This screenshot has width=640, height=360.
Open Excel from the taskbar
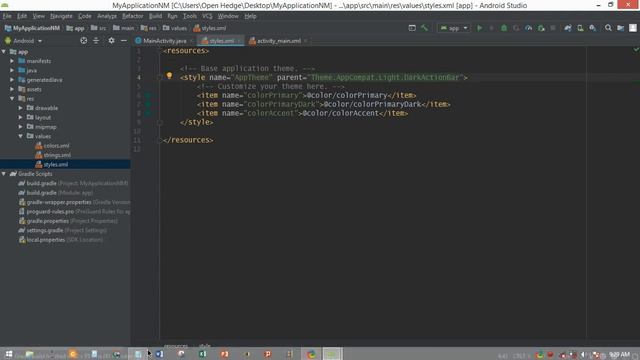(x=202, y=354)
